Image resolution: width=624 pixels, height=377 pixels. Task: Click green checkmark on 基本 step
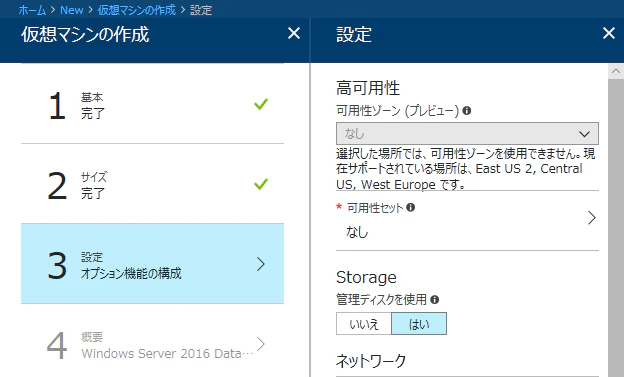(261, 104)
